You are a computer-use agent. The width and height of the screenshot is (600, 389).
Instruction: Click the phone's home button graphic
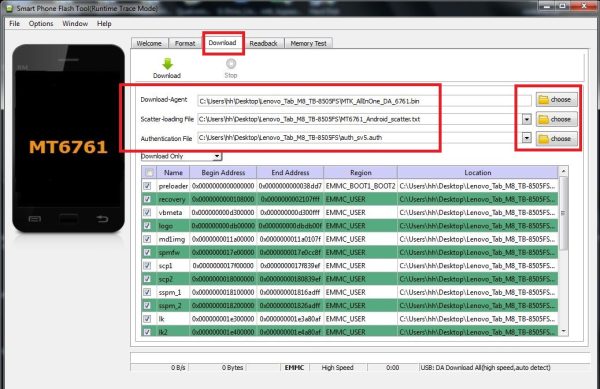click(x=68, y=219)
